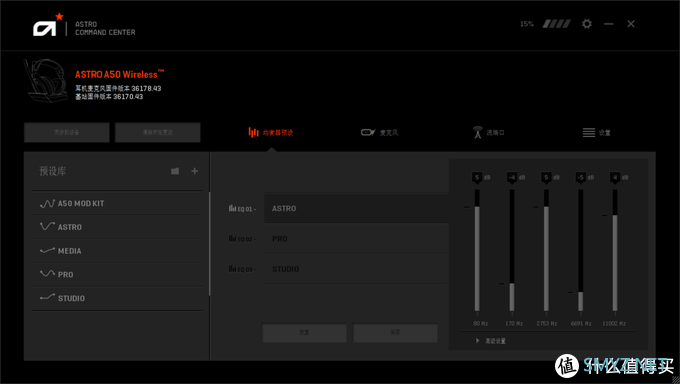Choose the MEDIA preset in the library
This screenshot has width=680, height=384.
coord(117,251)
